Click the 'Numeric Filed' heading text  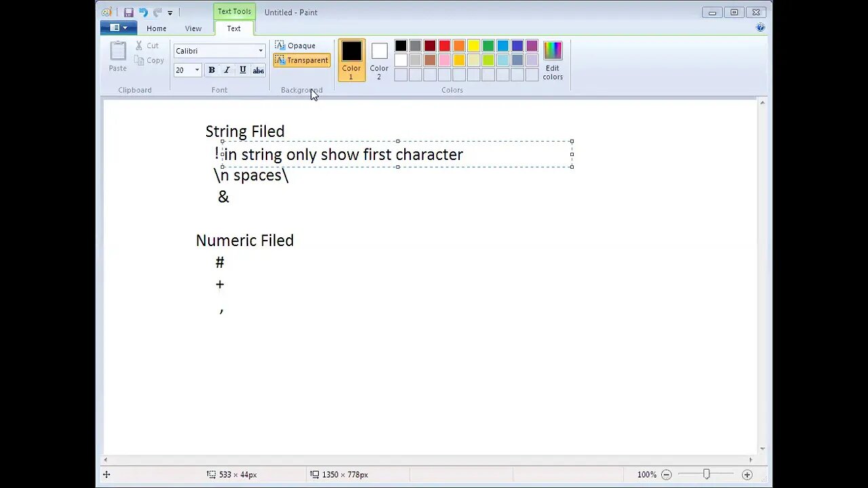tap(245, 240)
